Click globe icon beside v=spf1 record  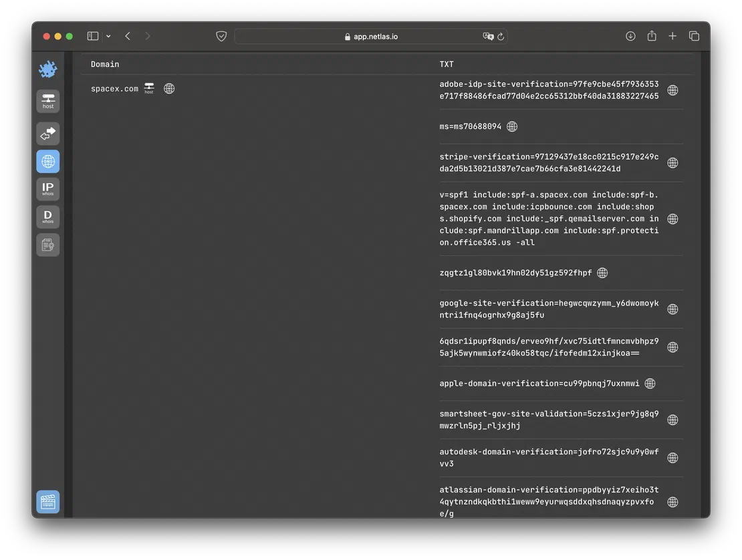point(672,219)
